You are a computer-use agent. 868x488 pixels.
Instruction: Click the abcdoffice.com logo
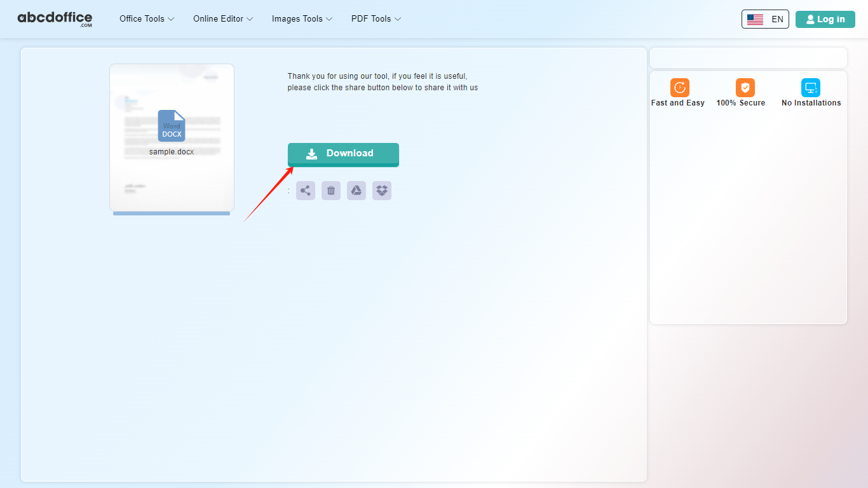coord(55,18)
